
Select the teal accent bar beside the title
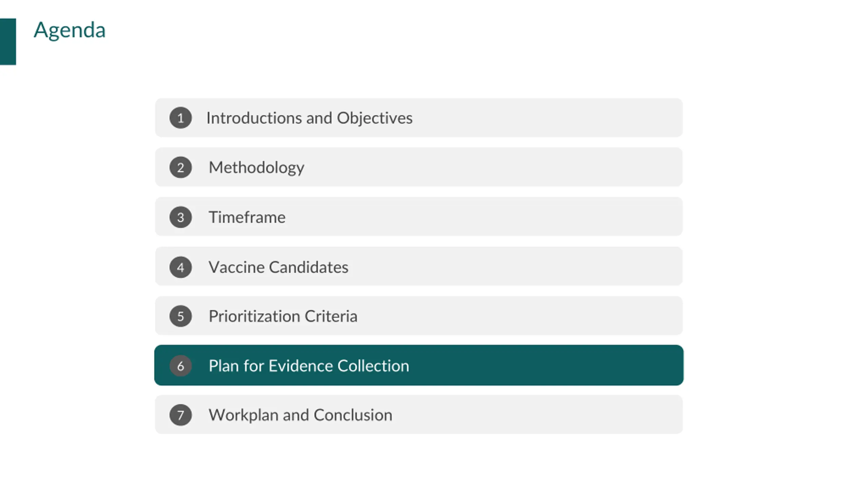8,41
